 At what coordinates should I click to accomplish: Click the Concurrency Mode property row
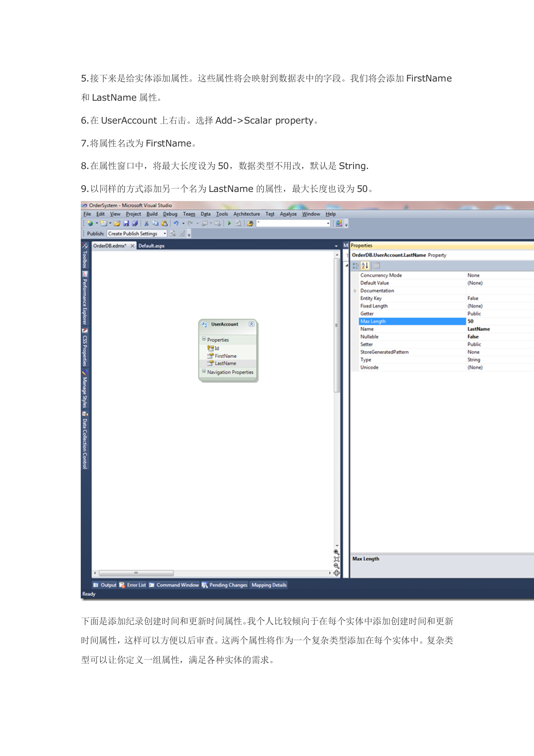pos(446,275)
